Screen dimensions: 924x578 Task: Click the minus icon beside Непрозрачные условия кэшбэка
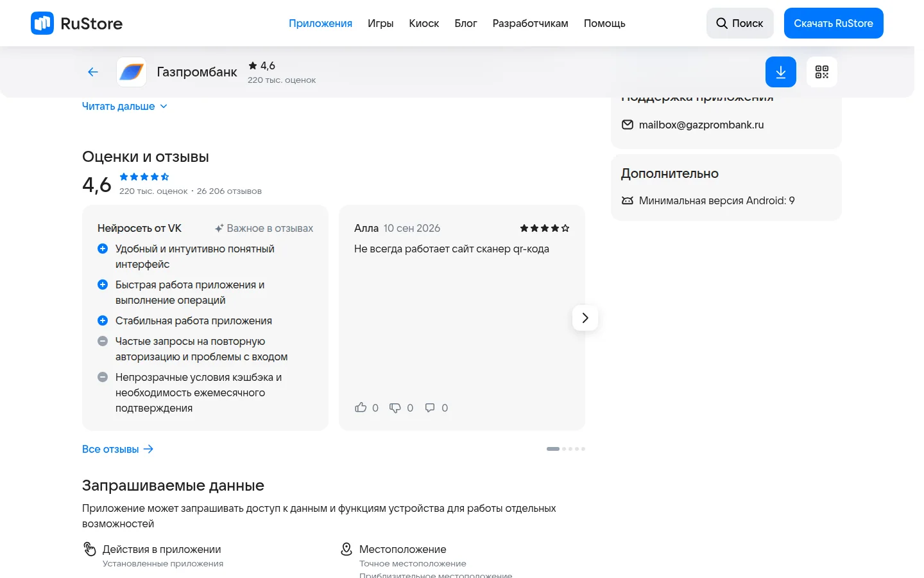coord(103,377)
